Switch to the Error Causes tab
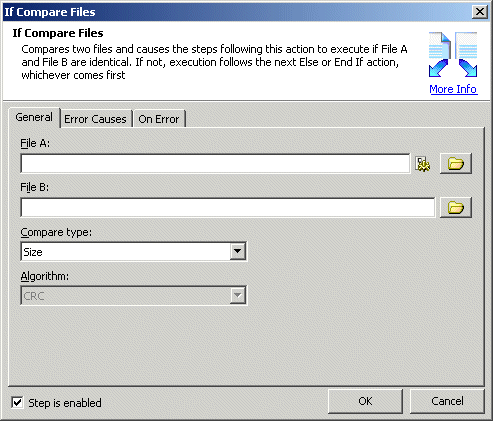The height and width of the screenshot is (421, 493). pos(95,119)
